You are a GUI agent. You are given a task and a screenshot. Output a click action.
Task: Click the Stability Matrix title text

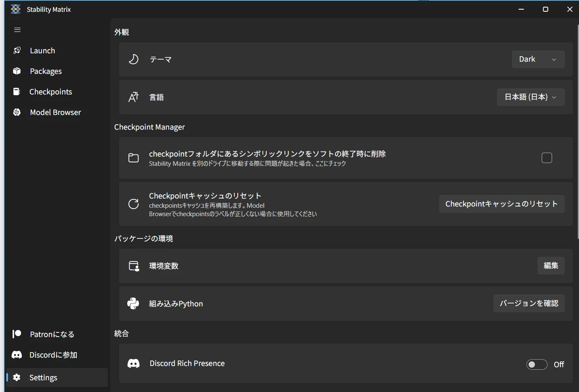[49, 9]
